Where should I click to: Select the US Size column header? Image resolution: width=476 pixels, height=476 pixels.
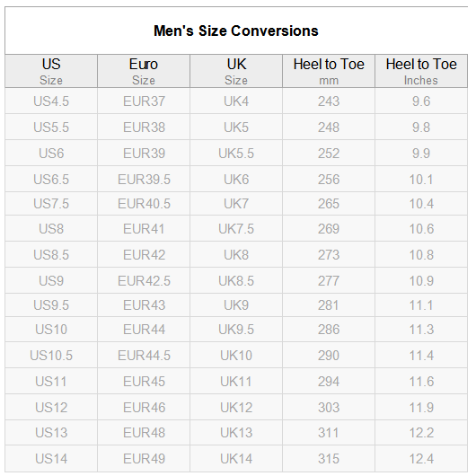click(x=51, y=71)
